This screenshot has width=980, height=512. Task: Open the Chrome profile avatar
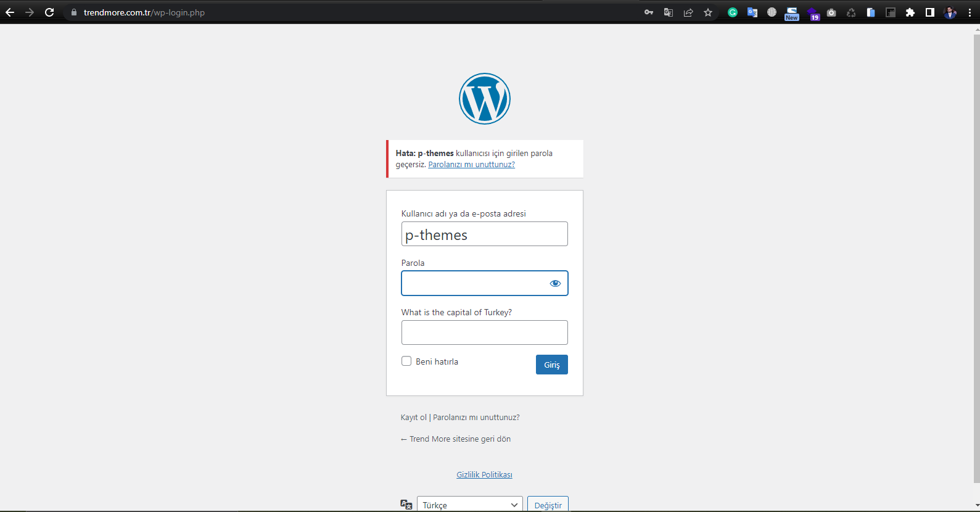[x=950, y=12]
